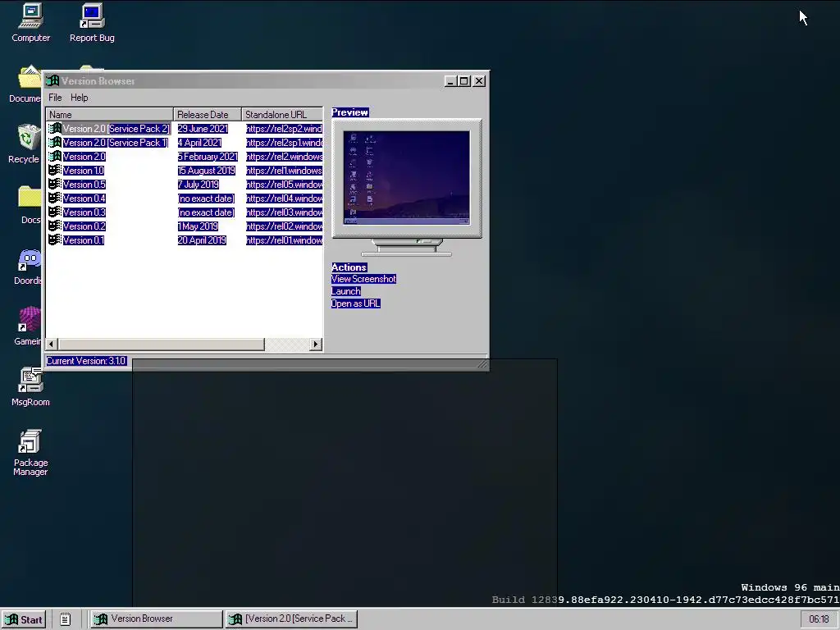Image resolution: width=840 pixels, height=630 pixels.
Task: Click the 5 February 2021 date cell
Action: tap(208, 157)
